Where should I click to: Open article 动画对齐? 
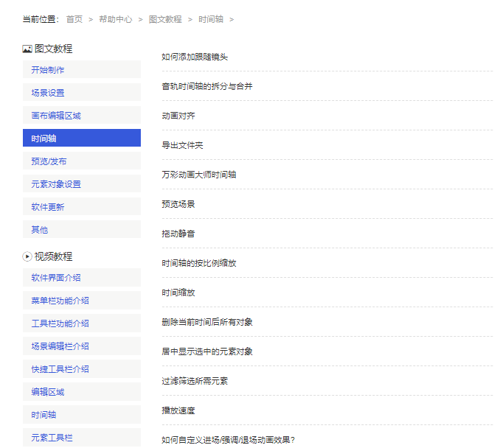(x=178, y=116)
